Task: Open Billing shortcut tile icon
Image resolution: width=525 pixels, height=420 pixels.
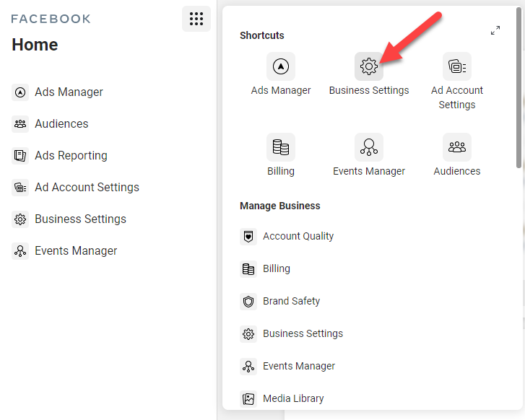Action: point(281,147)
